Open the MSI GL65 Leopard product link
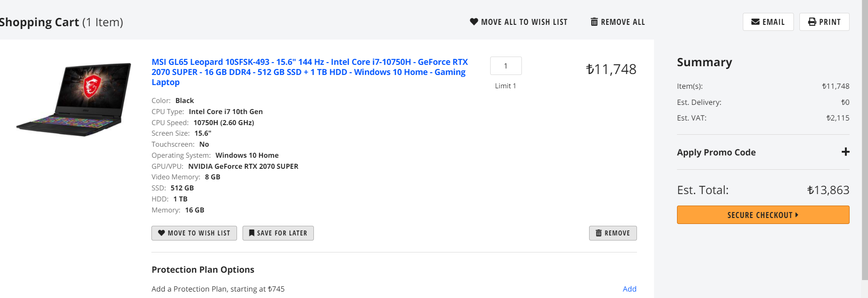 tap(309, 72)
